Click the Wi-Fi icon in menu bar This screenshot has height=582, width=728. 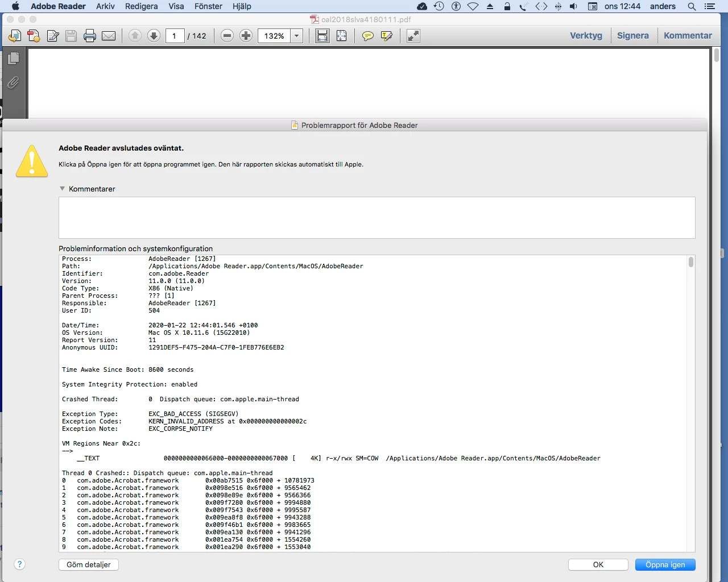(x=473, y=6)
